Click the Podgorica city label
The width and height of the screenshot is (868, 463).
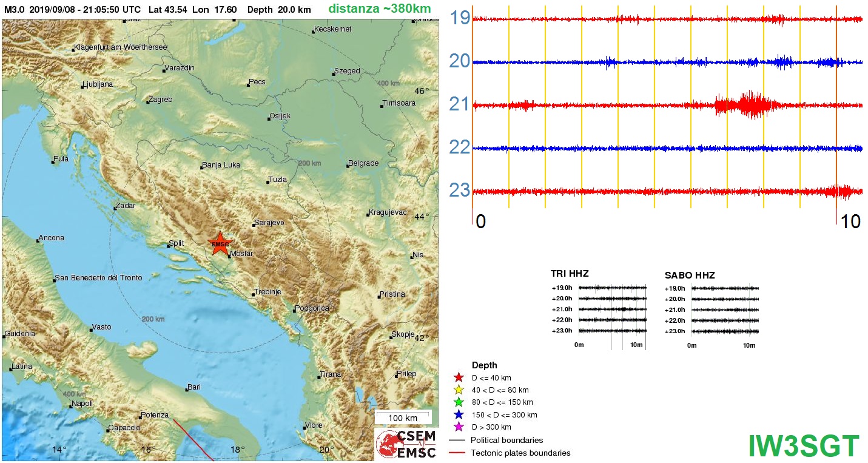click(x=312, y=308)
